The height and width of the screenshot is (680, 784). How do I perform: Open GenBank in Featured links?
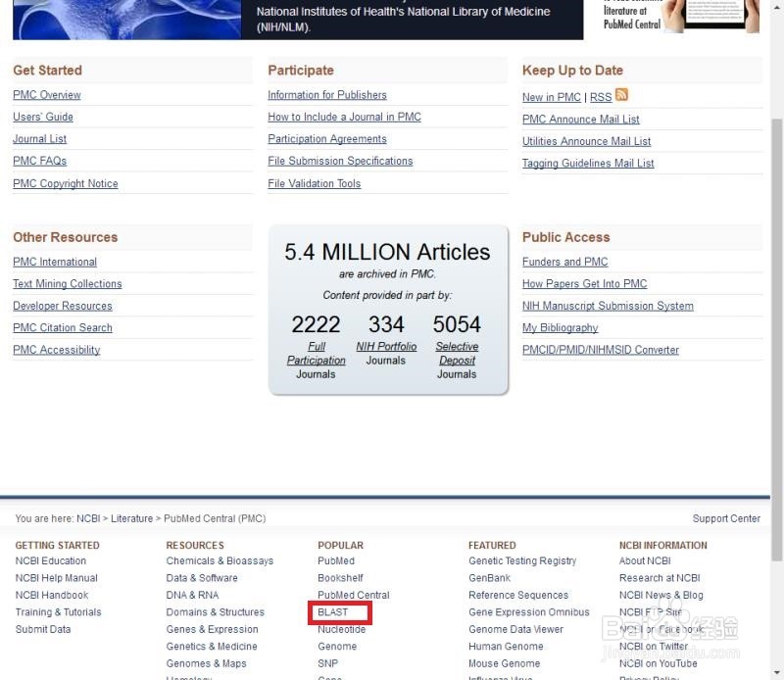[489, 578]
